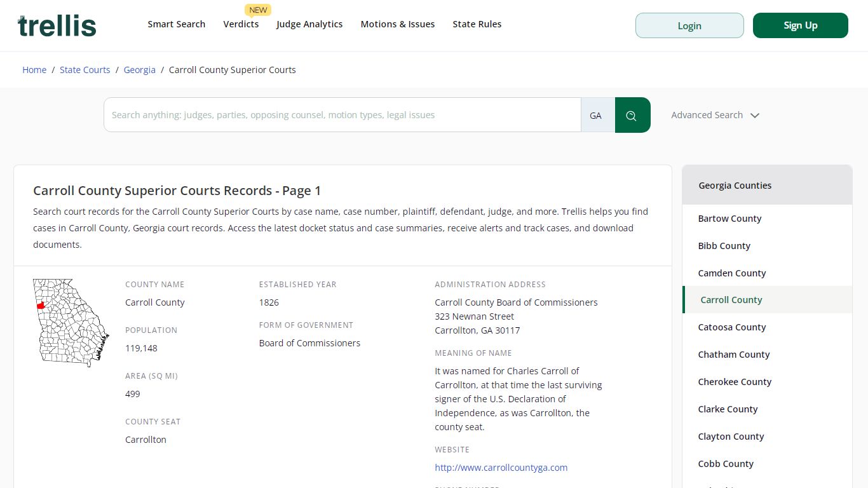Open the Verdicts menu item

point(241,24)
